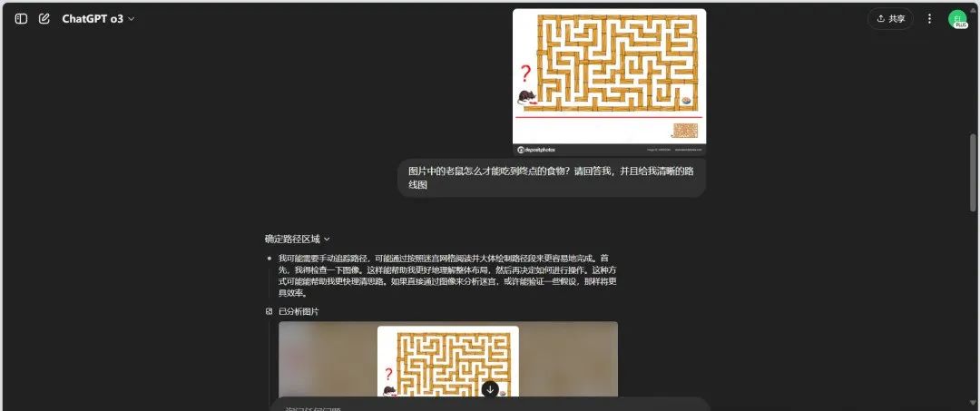The height and width of the screenshot is (411, 980).
Task: Click the page vertical scrollbar
Action: click(973, 171)
